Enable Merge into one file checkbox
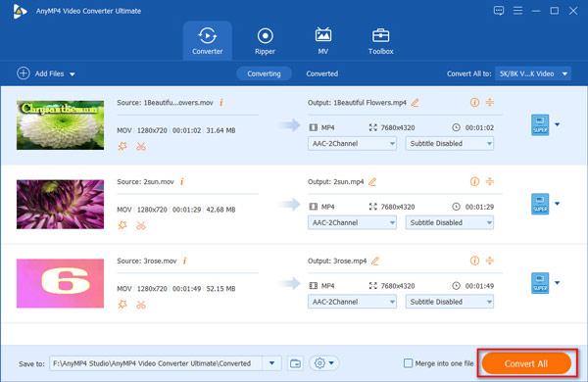Image resolution: width=588 pixels, height=382 pixels. pyautogui.click(x=408, y=362)
